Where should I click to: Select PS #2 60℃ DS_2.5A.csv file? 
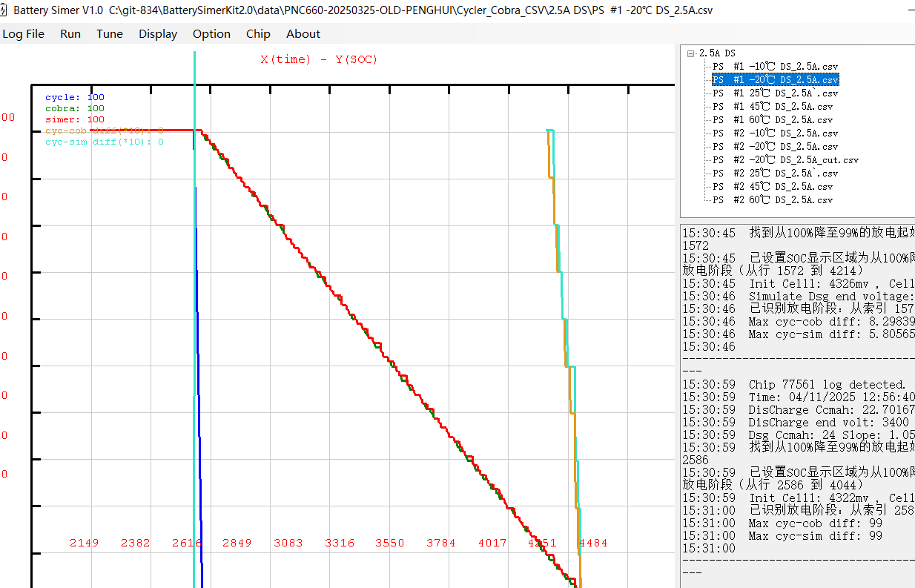click(773, 200)
